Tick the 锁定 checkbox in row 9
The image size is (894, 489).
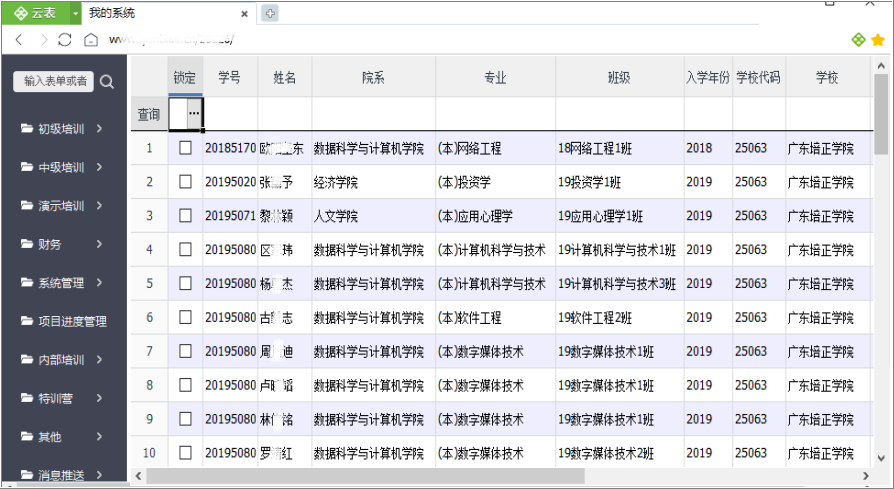(185, 419)
